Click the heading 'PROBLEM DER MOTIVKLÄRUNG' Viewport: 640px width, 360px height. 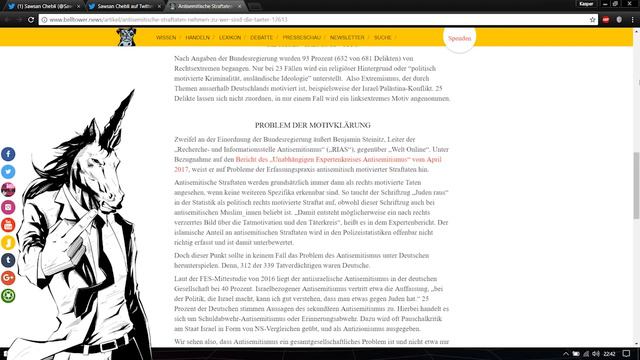(x=313, y=125)
